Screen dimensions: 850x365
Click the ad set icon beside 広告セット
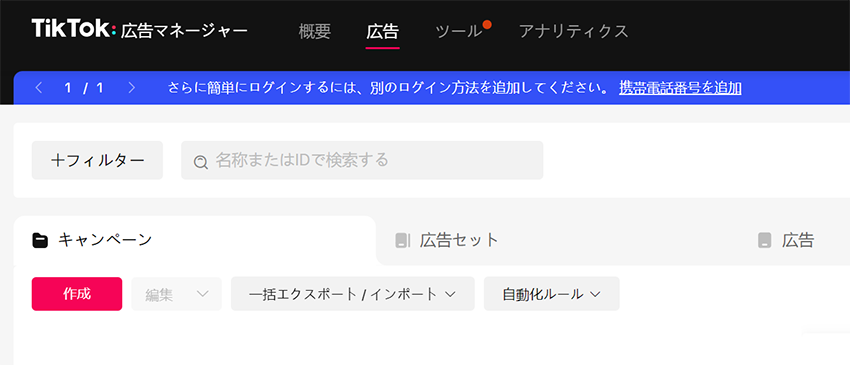point(402,240)
